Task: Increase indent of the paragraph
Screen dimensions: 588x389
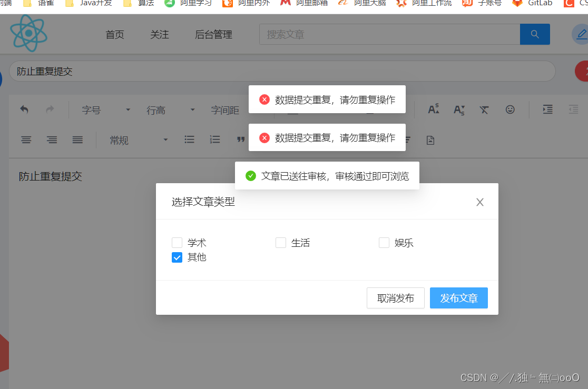Action: coord(548,109)
